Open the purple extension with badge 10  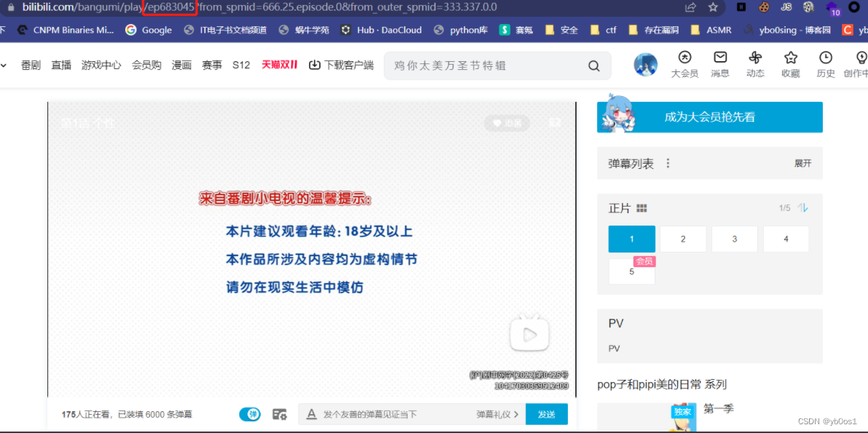click(x=832, y=8)
